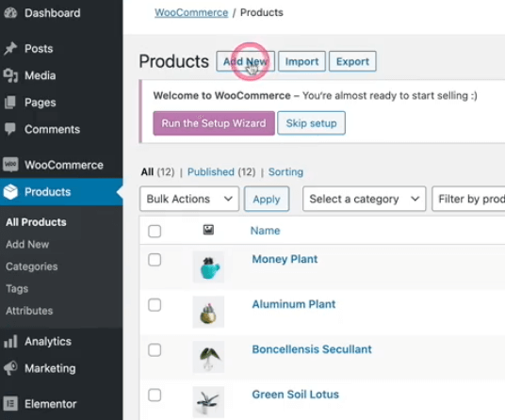Click the WooCommerce woo logo icon
505x420 pixels.
click(10, 165)
